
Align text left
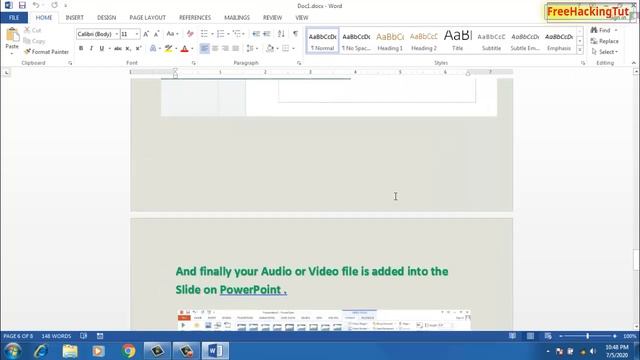[x=204, y=48]
